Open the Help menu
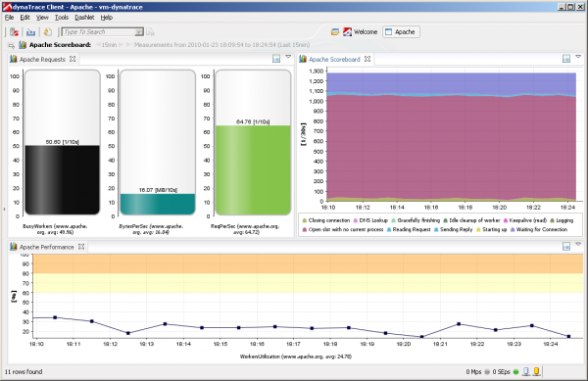Viewport: 588px width, 381px height. click(107, 18)
